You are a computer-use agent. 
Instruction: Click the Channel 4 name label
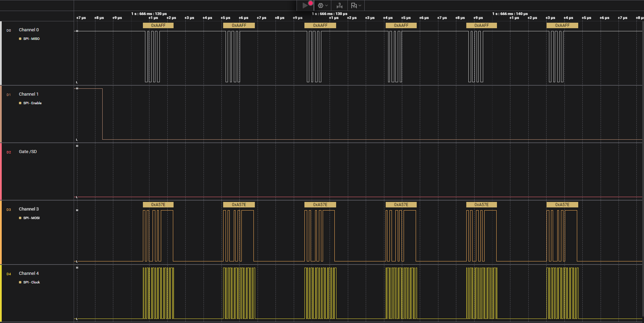(x=29, y=273)
